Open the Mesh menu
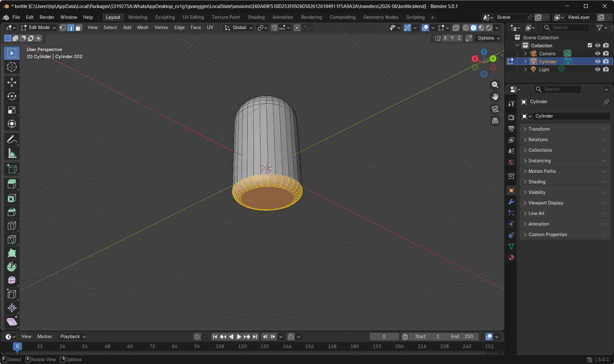 (143, 27)
